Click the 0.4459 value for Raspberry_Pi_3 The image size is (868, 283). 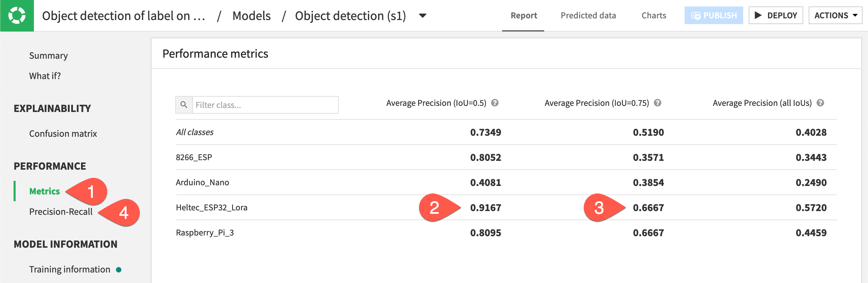tap(811, 233)
